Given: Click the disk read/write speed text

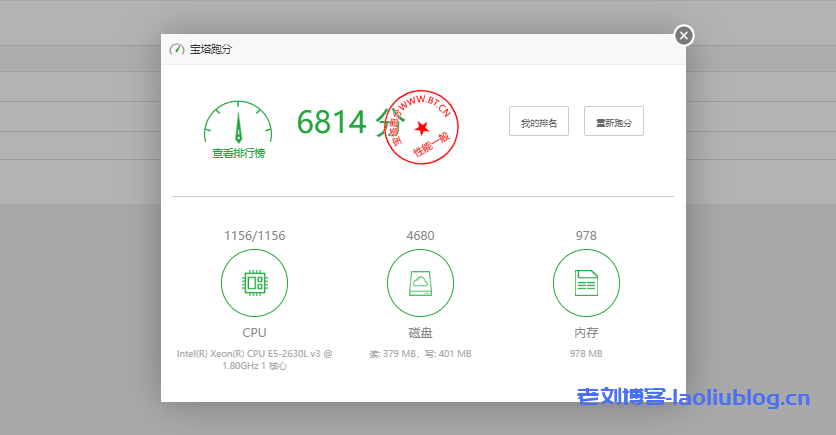Looking at the screenshot, I should 420,354.
